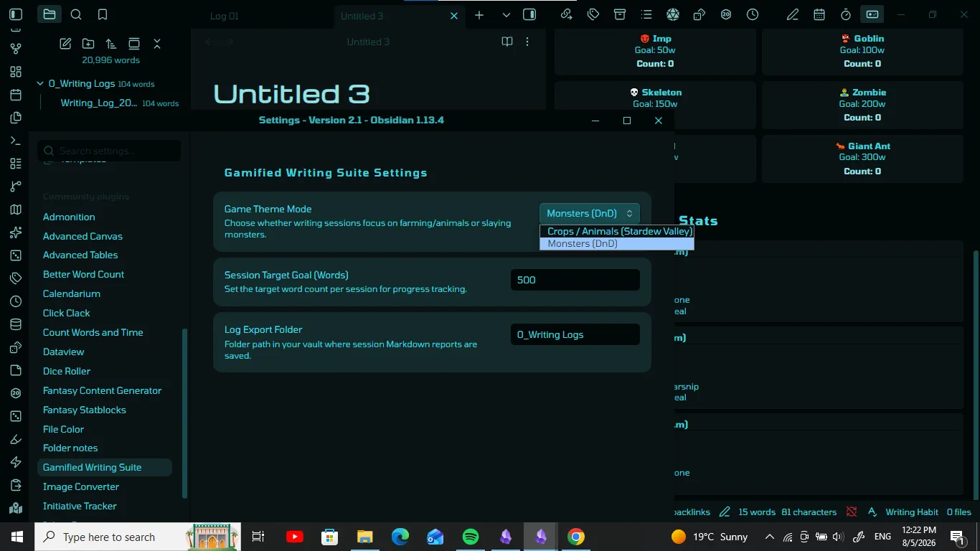Open a new tab with plus button

[479, 15]
